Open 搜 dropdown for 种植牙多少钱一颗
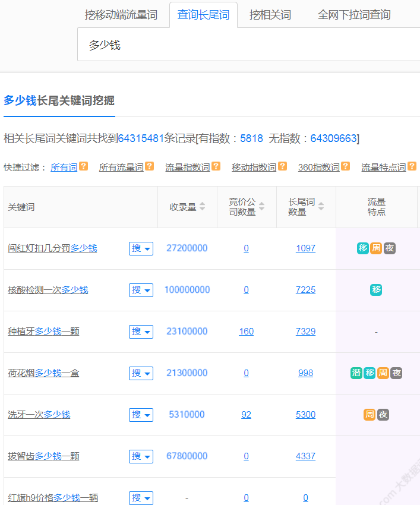This screenshot has height=505, width=420. click(141, 332)
